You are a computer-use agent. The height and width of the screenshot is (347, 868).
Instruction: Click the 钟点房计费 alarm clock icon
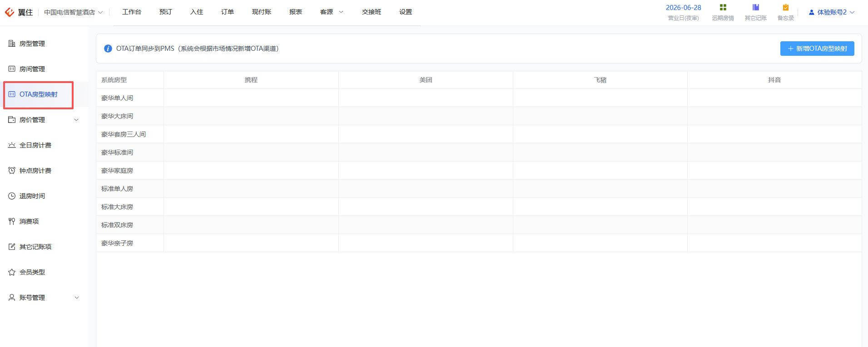pos(12,171)
